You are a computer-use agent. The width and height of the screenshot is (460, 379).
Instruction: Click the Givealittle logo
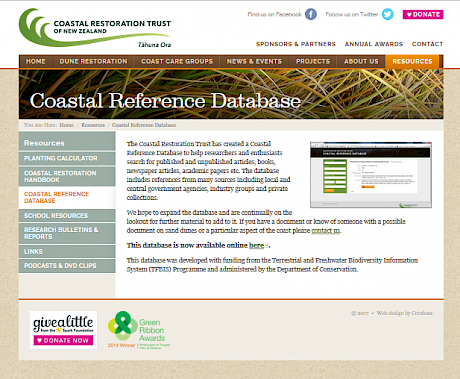[x=63, y=324]
